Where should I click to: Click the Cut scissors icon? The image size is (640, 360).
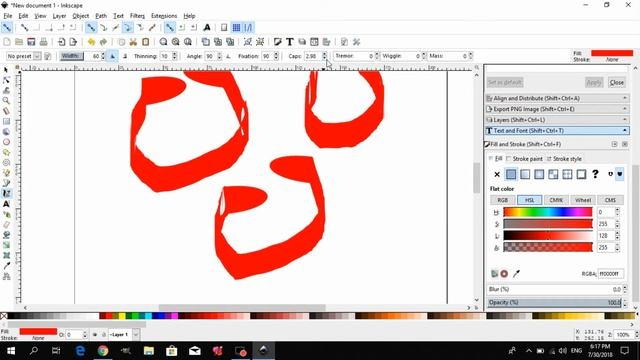[133, 42]
